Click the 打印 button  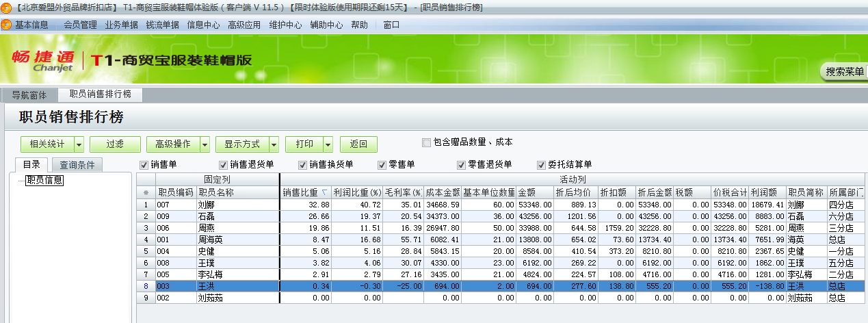[304, 144]
